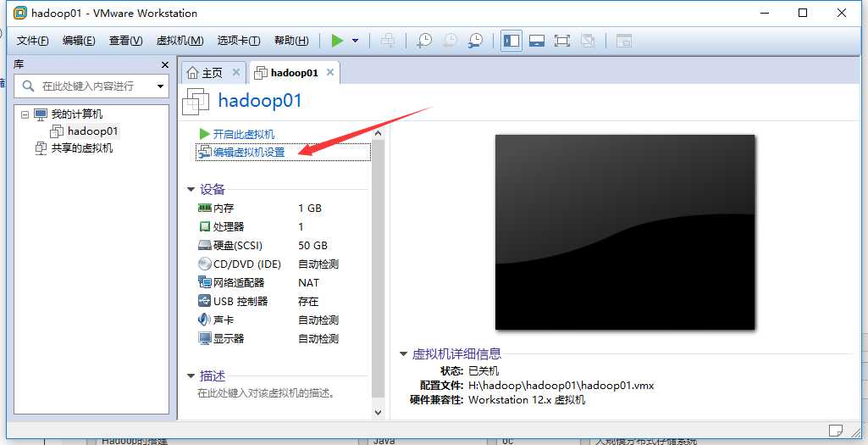The height and width of the screenshot is (445, 868).
Task: Click the VMware Workstation title bar icon
Action: [19, 12]
